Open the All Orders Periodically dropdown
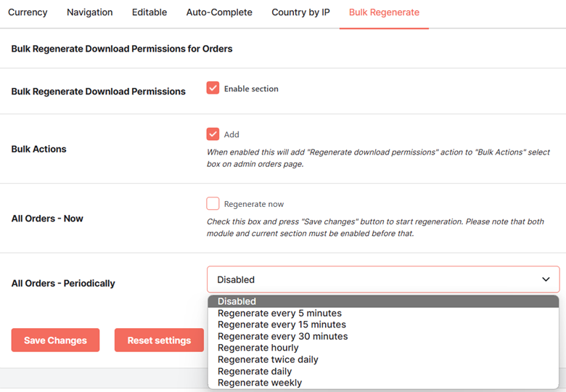The image size is (566, 392). coord(383,279)
